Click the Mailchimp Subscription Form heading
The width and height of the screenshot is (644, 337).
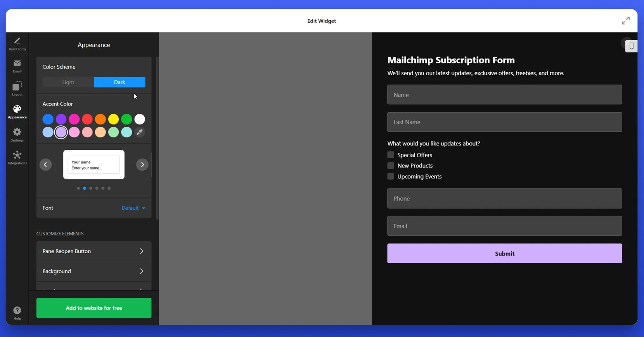coord(451,60)
